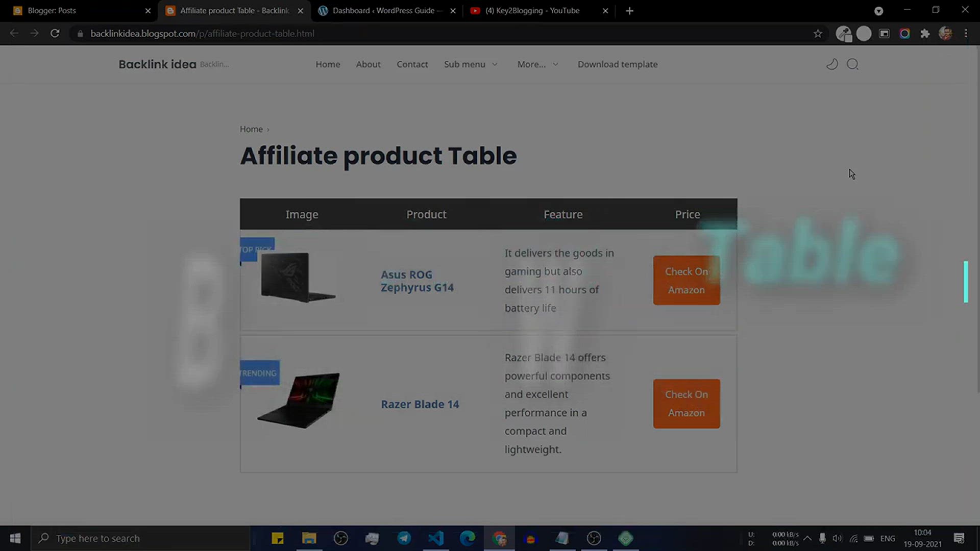Open Chrome three-dot menu

[966, 34]
